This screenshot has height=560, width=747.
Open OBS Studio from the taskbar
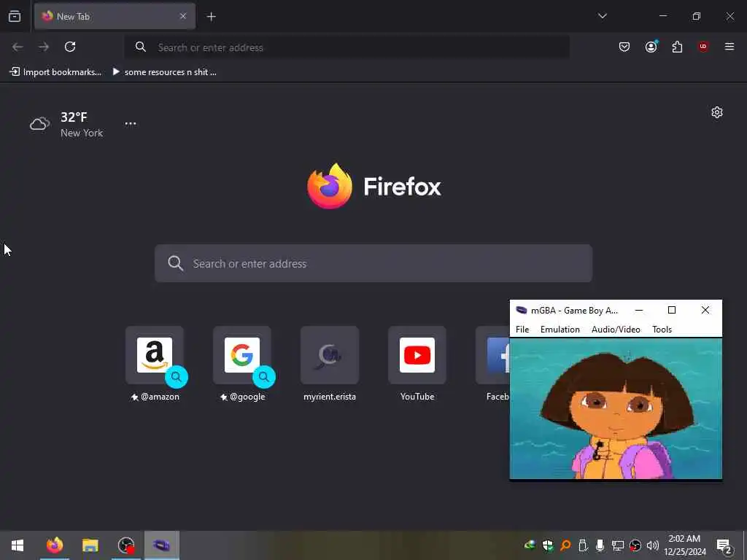coord(126,545)
